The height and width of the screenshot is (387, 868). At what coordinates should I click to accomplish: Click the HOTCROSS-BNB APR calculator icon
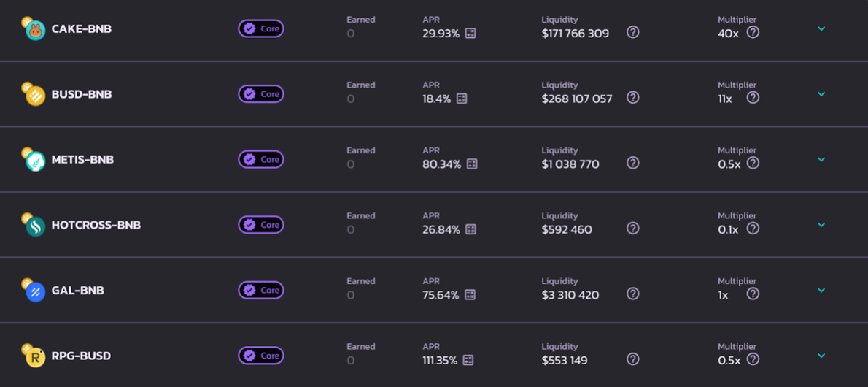[x=471, y=229]
